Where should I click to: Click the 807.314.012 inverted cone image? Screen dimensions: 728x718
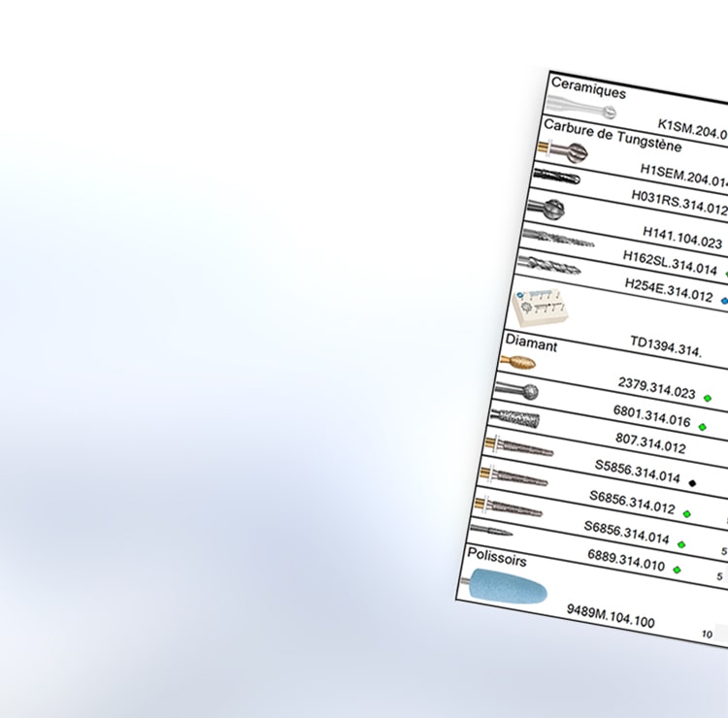[514, 418]
